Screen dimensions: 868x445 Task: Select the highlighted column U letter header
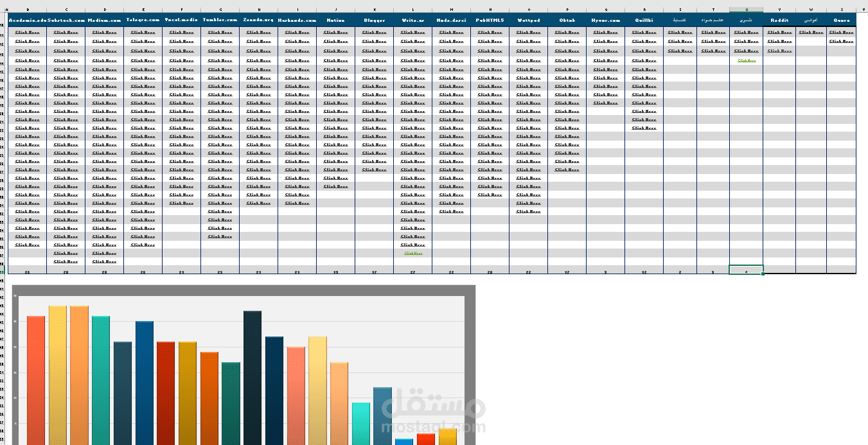point(747,10)
